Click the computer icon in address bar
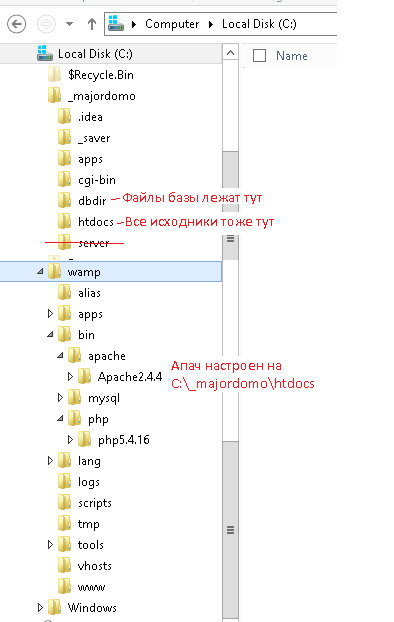 point(116,24)
